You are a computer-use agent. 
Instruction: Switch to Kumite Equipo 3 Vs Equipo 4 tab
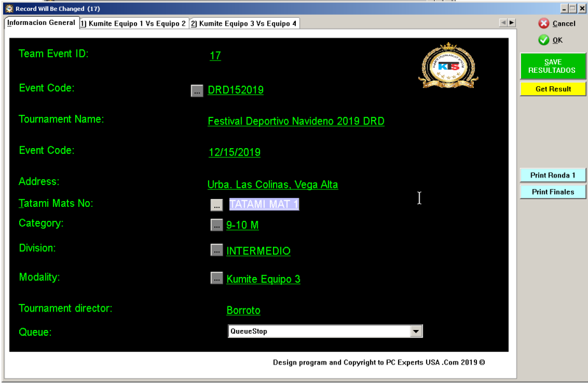coord(244,23)
